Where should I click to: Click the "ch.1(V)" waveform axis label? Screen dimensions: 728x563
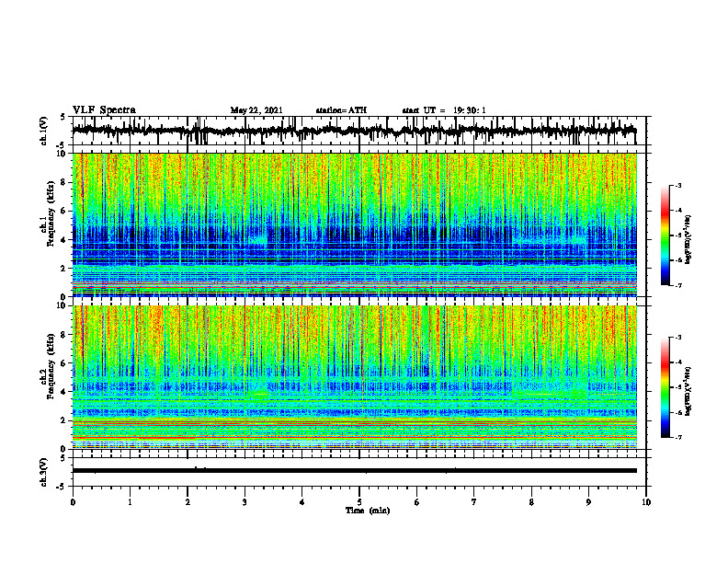pyautogui.click(x=44, y=131)
